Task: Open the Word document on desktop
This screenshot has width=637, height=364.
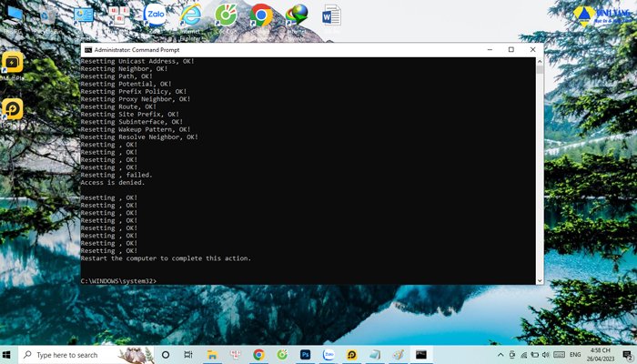Action: pyautogui.click(x=331, y=16)
